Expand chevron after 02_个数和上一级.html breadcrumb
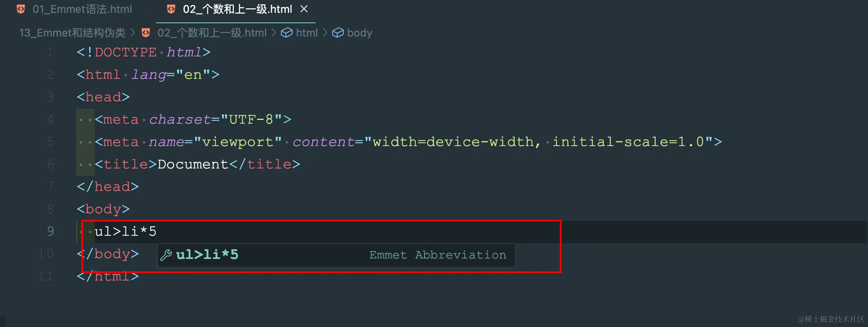The image size is (868, 327). pyautogui.click(x=274, y=32)
